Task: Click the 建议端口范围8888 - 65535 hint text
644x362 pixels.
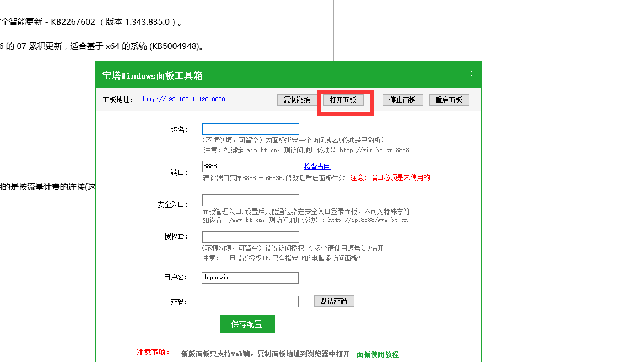Action: (x=274, y=178)
